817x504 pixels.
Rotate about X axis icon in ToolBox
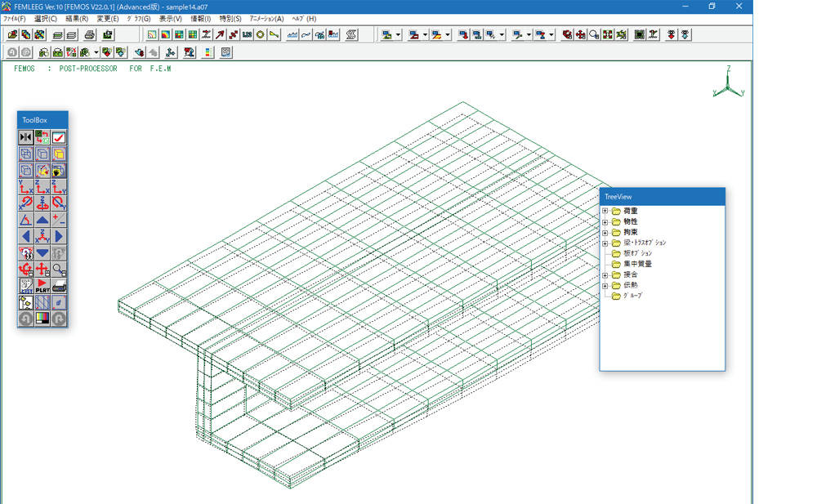coord(25,203)
